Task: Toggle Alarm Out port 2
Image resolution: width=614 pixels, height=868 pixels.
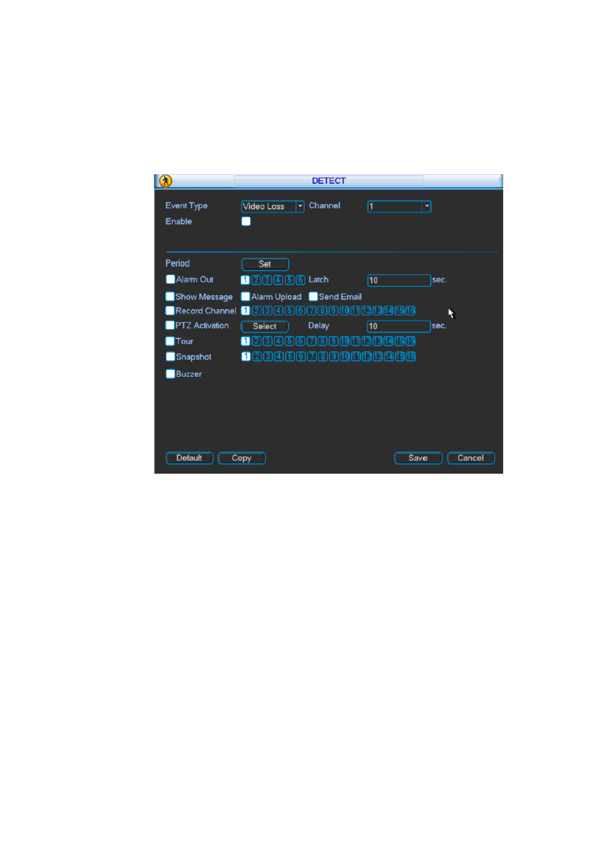Action: pos(256,280)
